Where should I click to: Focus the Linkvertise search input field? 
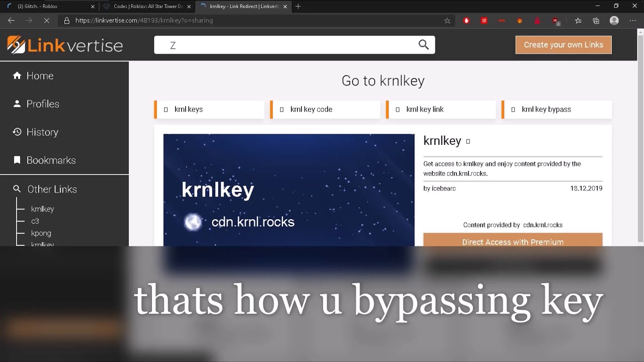pos(294,45)
